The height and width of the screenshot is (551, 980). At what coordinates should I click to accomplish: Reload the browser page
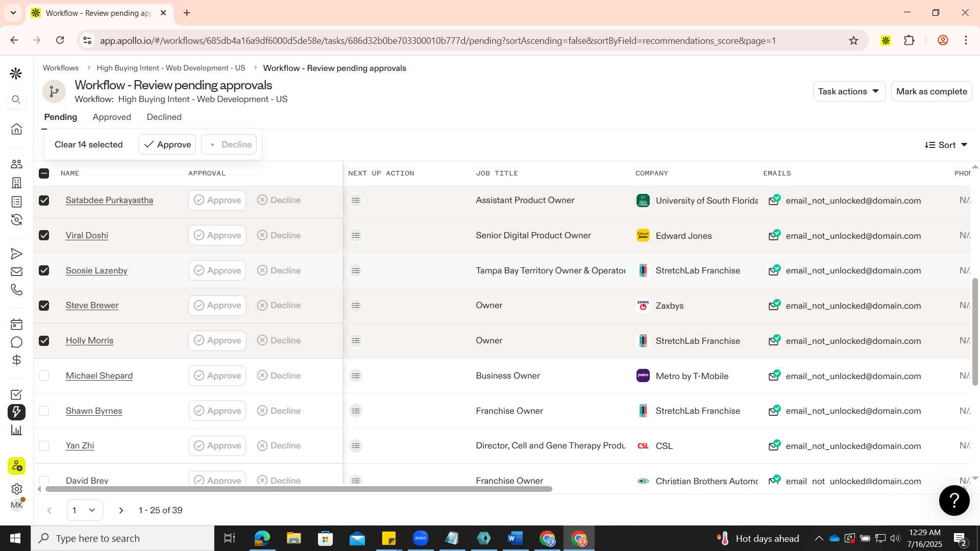click(60, 40)
